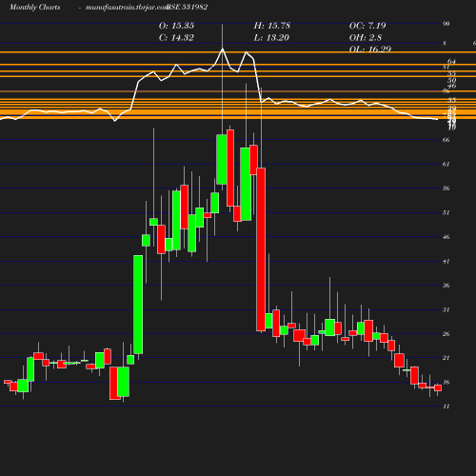The height and width of the screenshot is (476, 476).
Task: Select the "C: 14.32" close value
Action: click(x=176, y=38)
